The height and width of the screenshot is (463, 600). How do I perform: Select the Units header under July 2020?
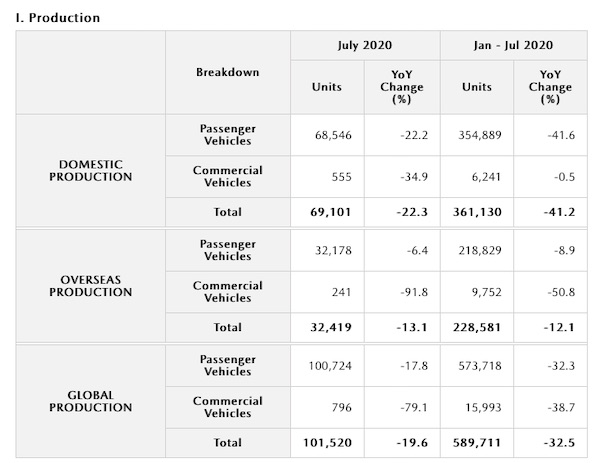pyautogui.click(x=327, y=86)
